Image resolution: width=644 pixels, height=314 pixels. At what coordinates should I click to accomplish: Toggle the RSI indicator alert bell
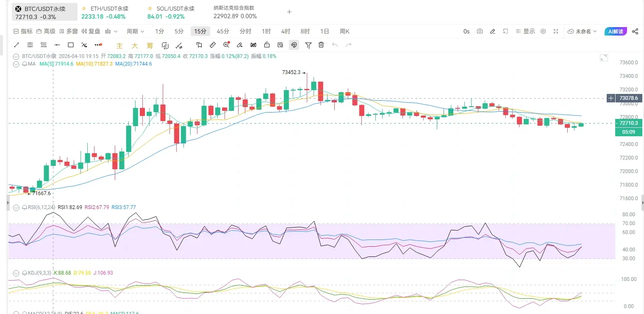[x=25, y=207]
